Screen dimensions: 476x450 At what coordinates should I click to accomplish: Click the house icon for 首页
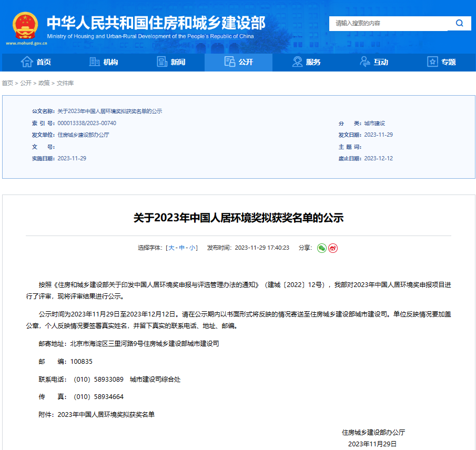coord(27,62)
